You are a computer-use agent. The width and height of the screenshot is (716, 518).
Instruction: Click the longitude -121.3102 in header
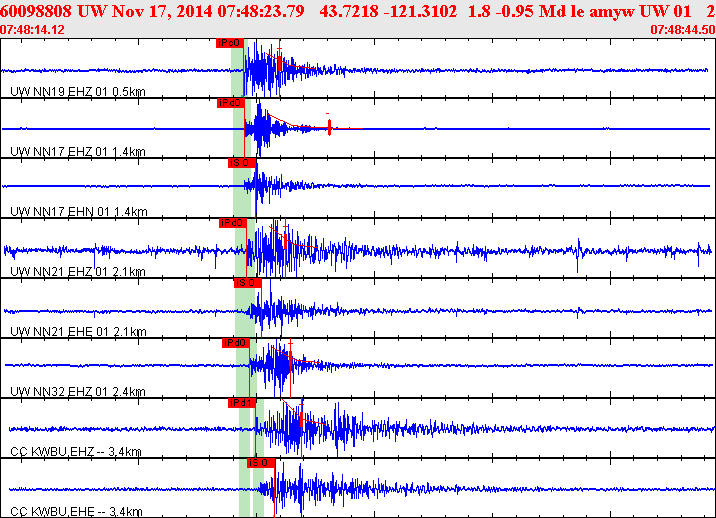click(421, 11)
